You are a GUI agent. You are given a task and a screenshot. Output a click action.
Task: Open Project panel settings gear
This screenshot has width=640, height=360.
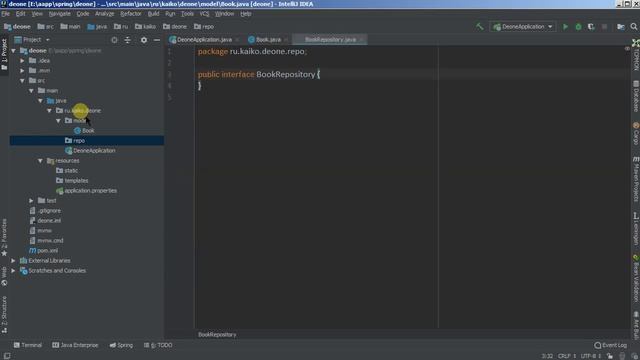144,40
